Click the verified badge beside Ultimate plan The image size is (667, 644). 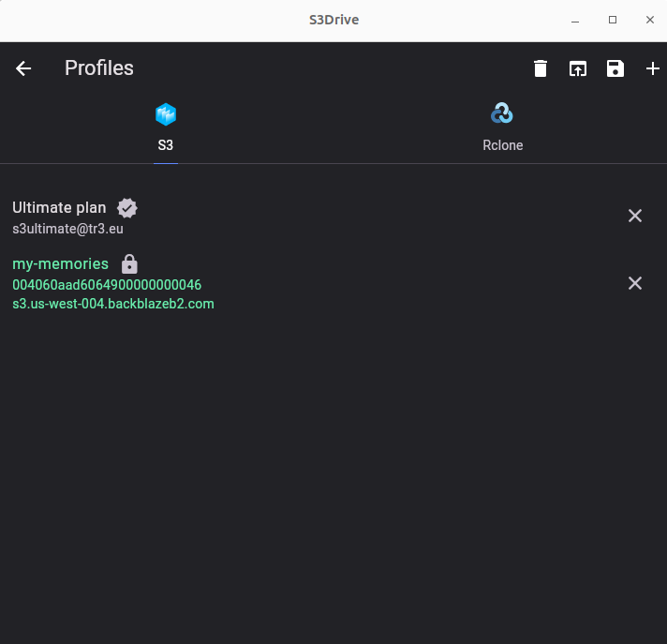coord(127,208)
